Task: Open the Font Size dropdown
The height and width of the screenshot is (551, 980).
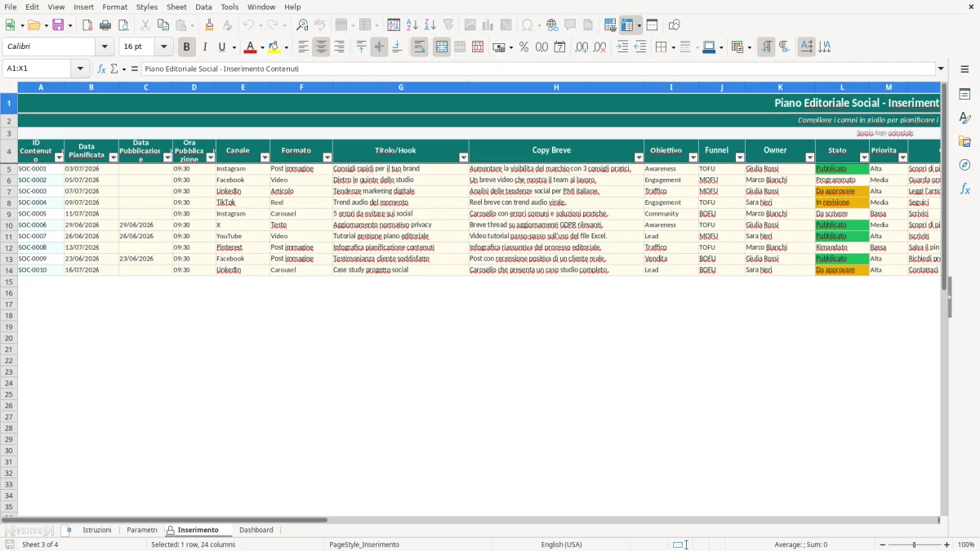Action: click(163, 47)
